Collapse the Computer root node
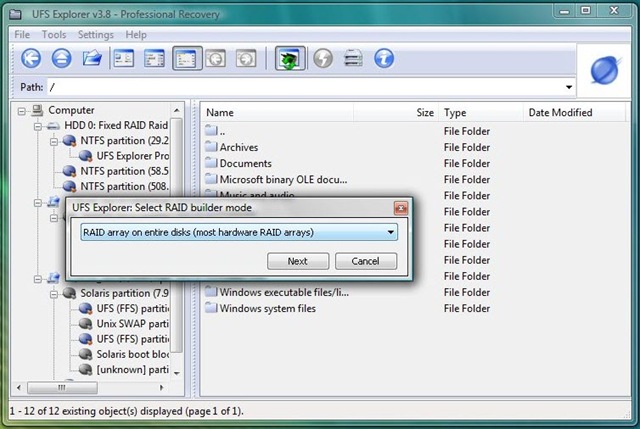 coord(22,111)
